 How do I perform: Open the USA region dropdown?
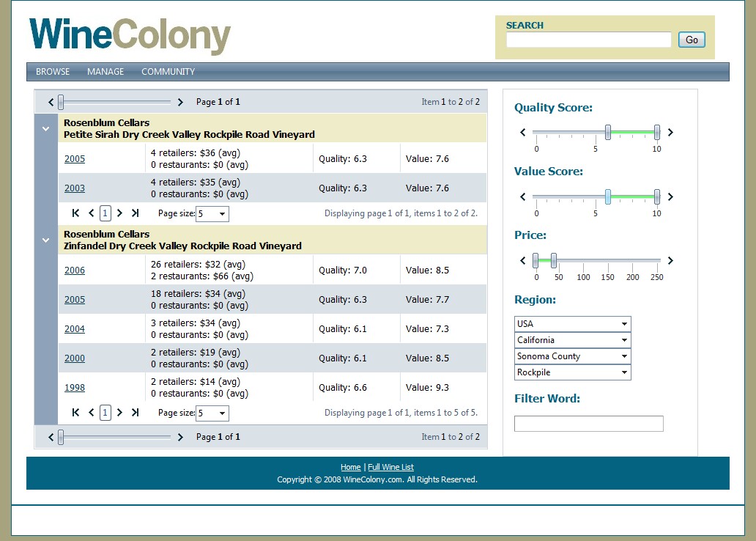[x=573, y=324]
